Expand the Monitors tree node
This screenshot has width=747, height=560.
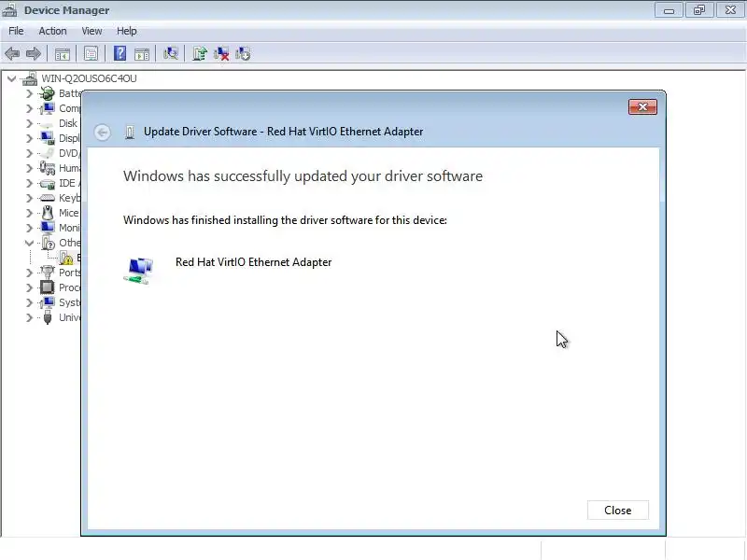[x=30, y=228]
